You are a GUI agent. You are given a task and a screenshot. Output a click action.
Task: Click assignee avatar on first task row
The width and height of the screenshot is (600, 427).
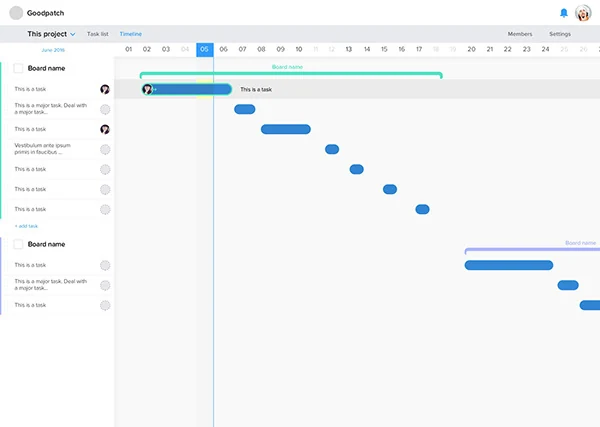point(105,89)
